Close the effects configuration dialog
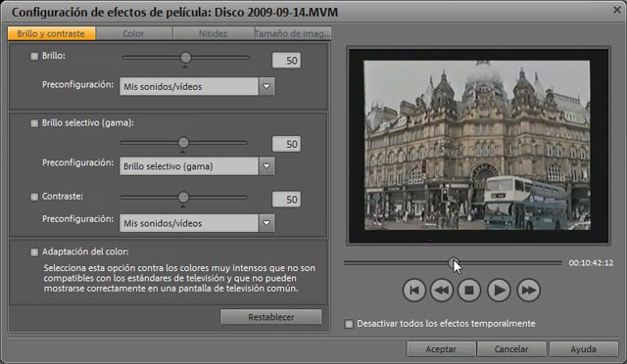627x364 pixels. tap(617, 10)
